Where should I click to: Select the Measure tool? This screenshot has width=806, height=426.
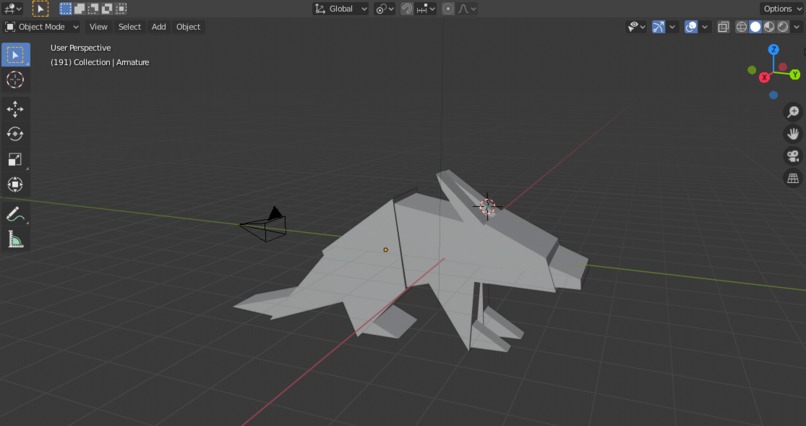(x=15, y=239)
